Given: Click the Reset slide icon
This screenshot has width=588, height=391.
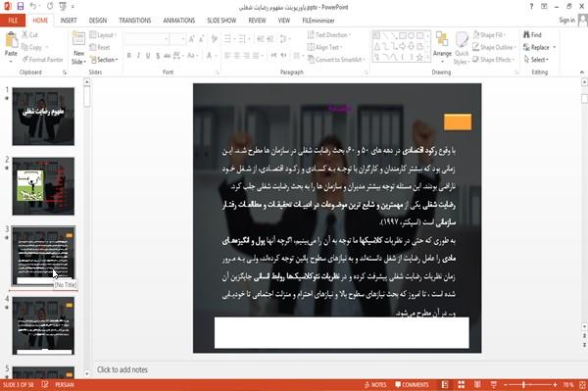Looking at the screenshot, I should (x=100, y=47).
